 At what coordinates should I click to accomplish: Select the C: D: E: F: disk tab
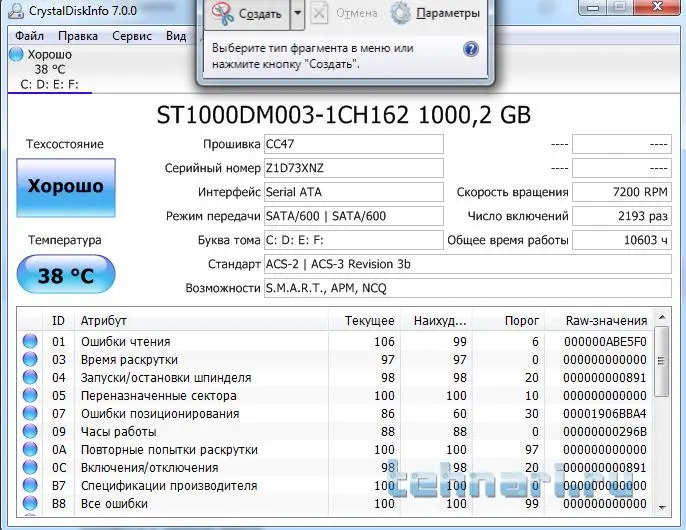point(49,69)
